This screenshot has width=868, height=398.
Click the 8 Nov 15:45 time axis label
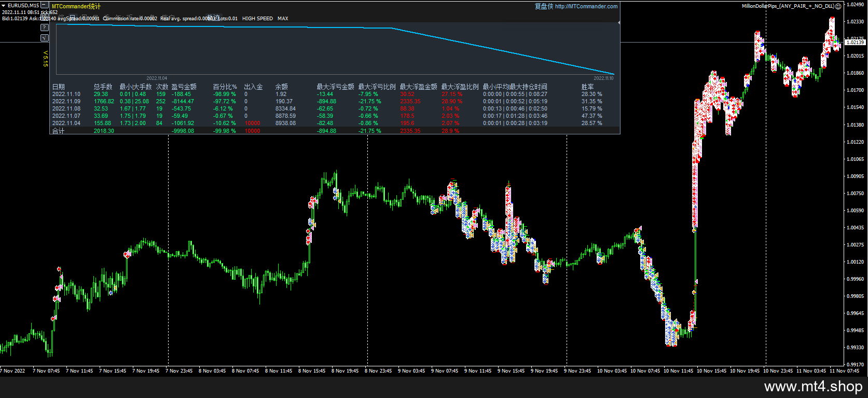click(312, 371)
